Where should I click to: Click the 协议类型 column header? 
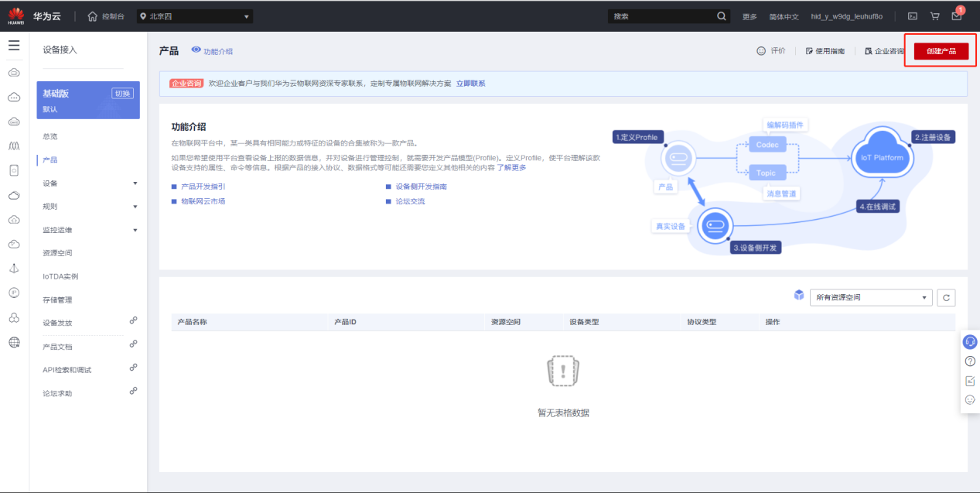click(702, 322)
